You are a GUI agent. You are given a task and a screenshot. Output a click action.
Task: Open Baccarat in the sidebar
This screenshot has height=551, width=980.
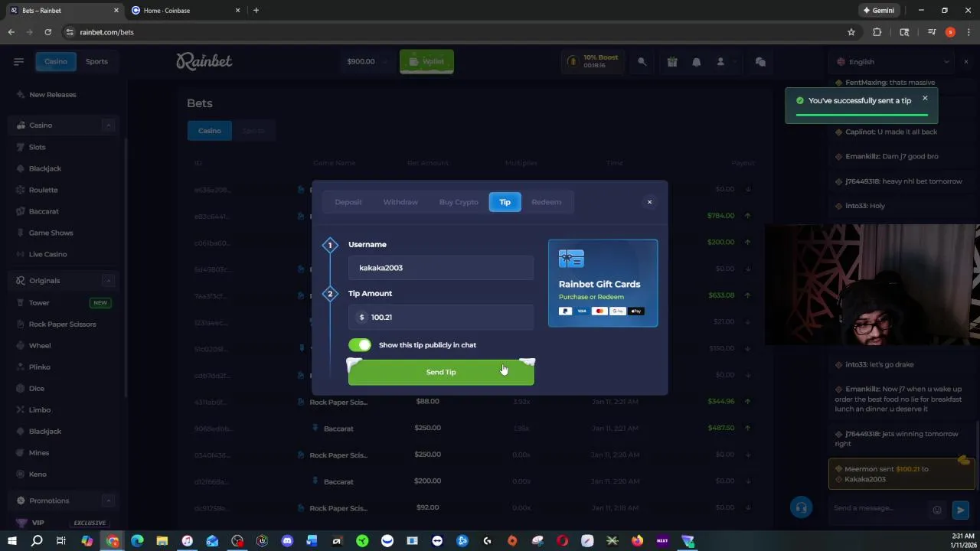point(44,211)
